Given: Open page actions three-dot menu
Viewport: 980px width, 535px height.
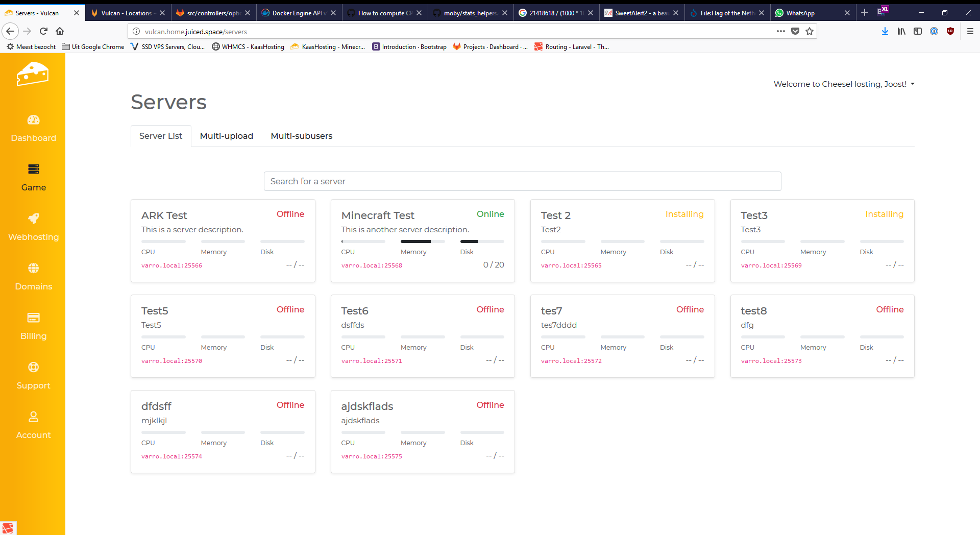Looking at the screenshot, I should pos(780,31).
